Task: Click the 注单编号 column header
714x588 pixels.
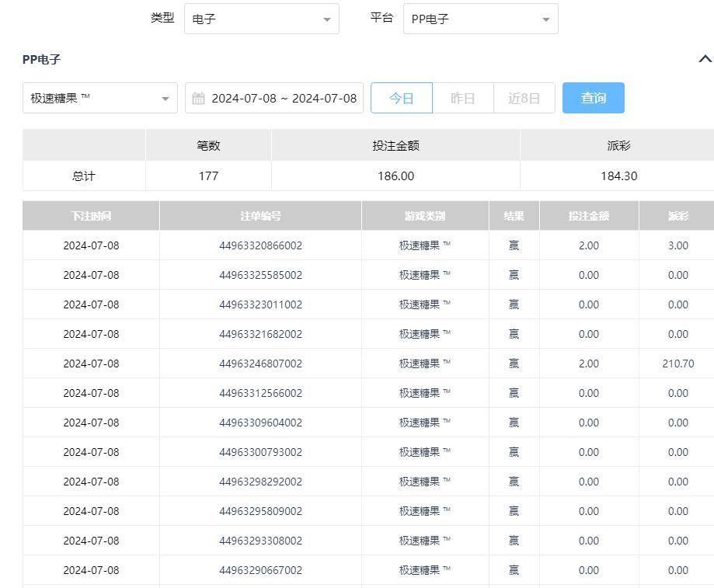Action: (x=260, y=216)
